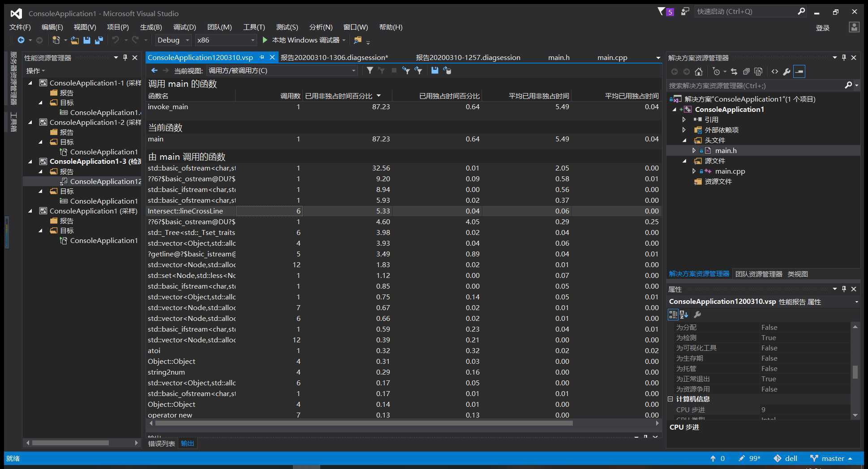
Task: Open the Debug menu
Action: 185,27
